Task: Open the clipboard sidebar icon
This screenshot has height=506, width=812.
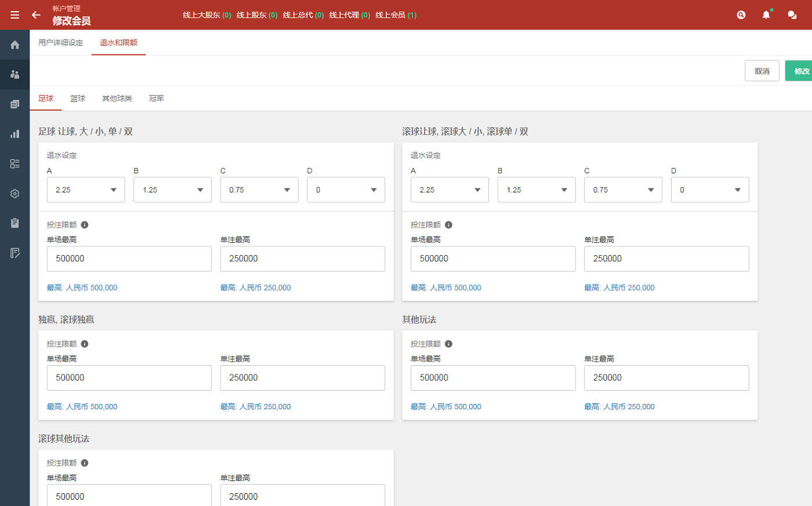Action: coord(15,223)
